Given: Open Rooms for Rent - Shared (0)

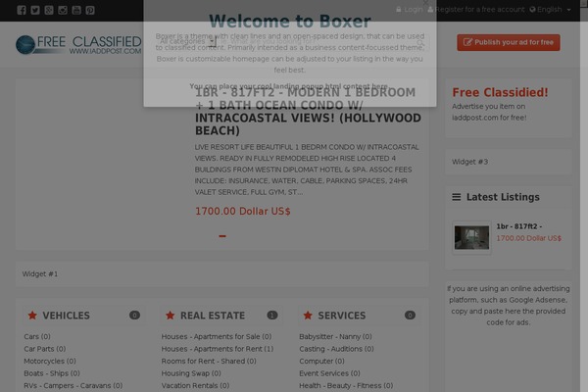Looking at the screenshot, I should point(209,361).
